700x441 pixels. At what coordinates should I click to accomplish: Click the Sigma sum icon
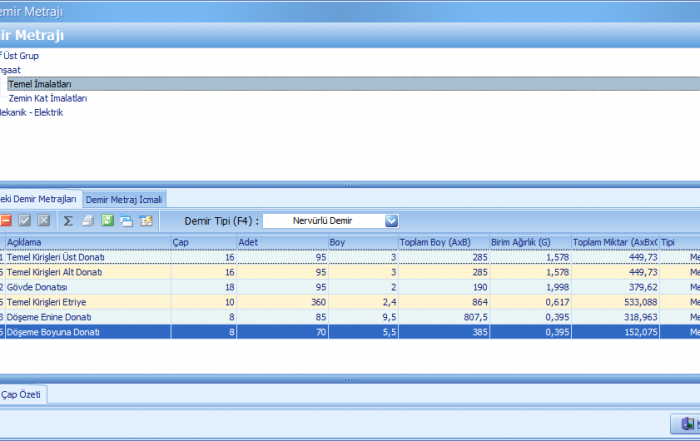coord(68,220)
